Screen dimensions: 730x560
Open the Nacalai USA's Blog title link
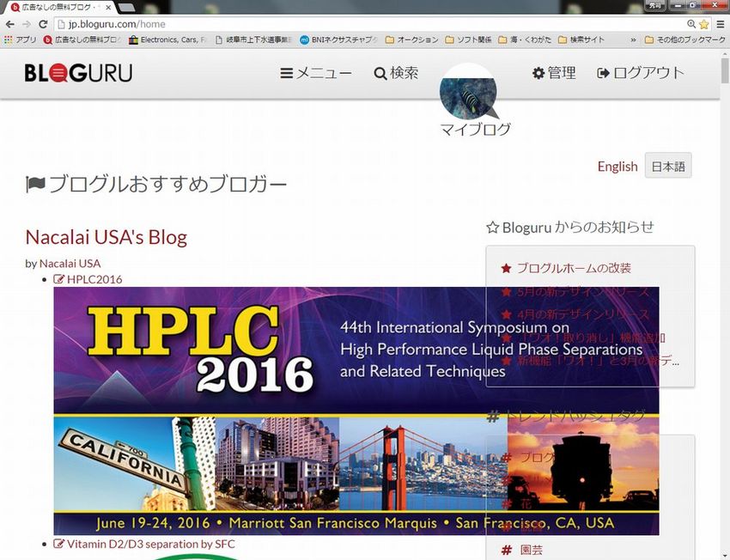pos(106,237)
